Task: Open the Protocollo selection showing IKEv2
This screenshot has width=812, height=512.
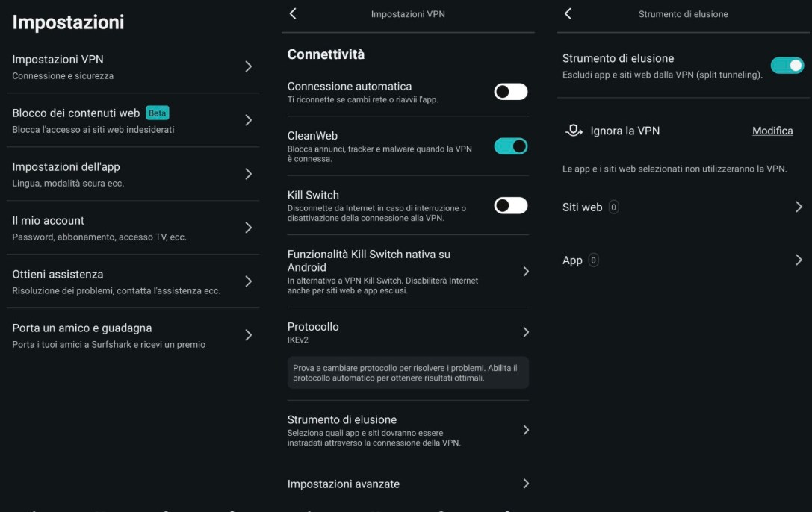Action: pos(408,331)
